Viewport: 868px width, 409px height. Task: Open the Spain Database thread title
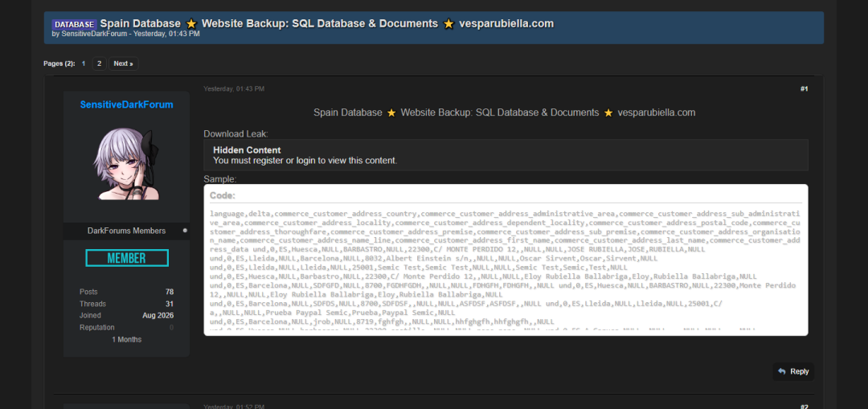click(326, 24)
